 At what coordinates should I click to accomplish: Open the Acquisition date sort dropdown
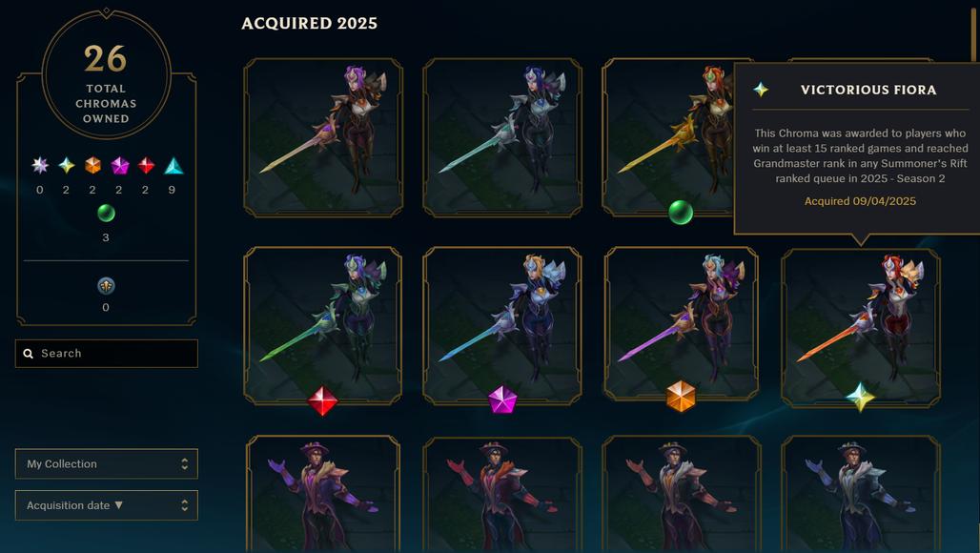106,505
